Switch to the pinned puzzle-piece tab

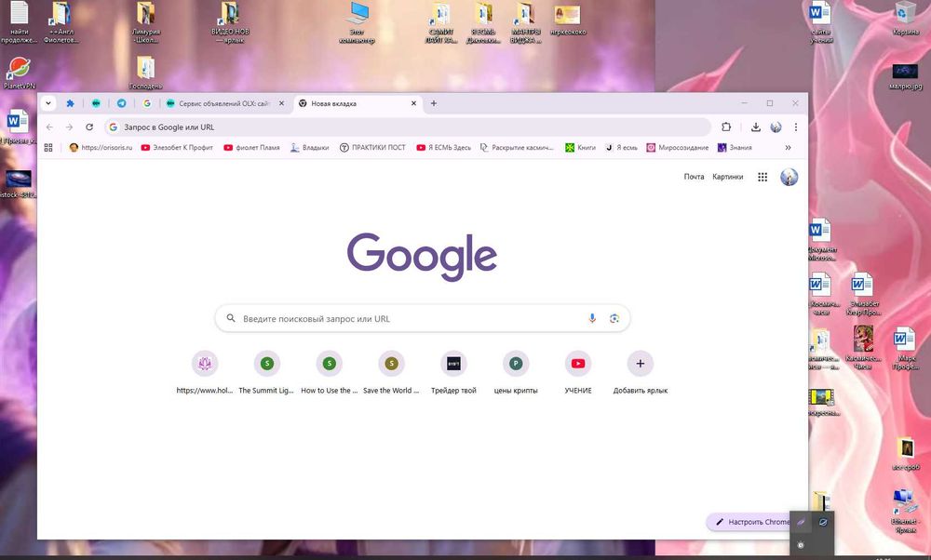click(70, 103)
